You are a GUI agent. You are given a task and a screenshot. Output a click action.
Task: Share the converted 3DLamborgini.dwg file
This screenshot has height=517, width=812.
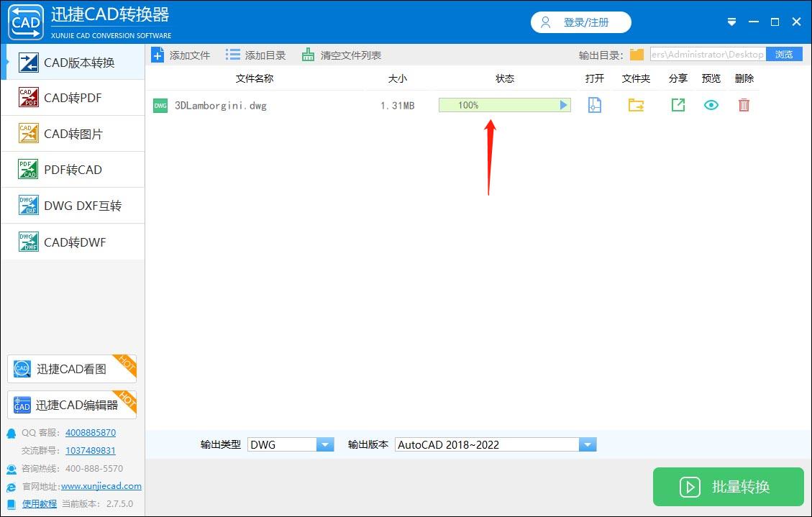(677, 105)
